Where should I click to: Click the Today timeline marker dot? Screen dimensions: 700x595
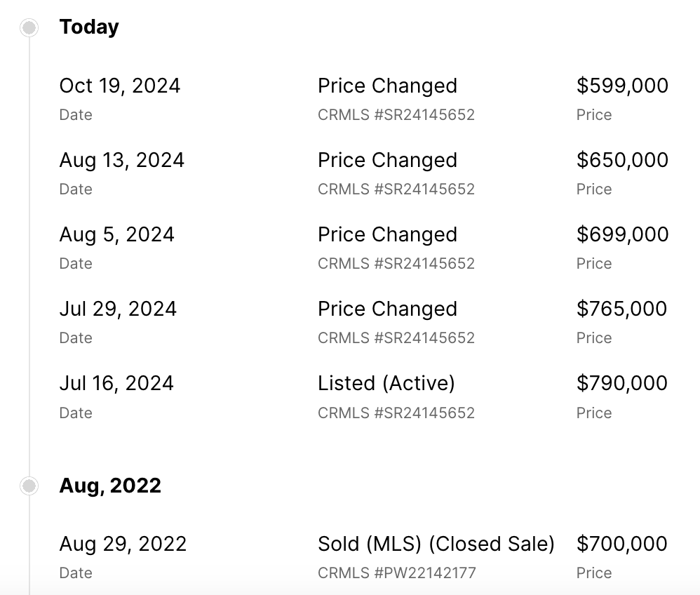(29, 27)
